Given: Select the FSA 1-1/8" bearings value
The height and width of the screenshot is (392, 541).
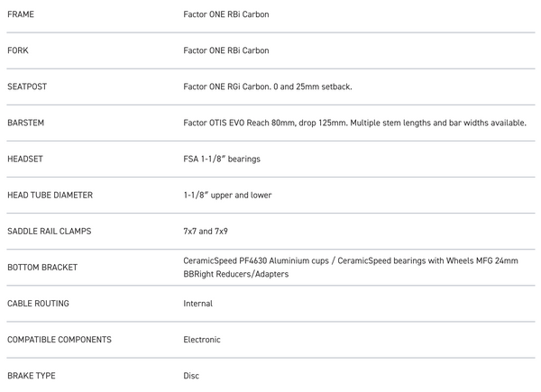Looking at the screenshot, I should click(x=224, y=159).
